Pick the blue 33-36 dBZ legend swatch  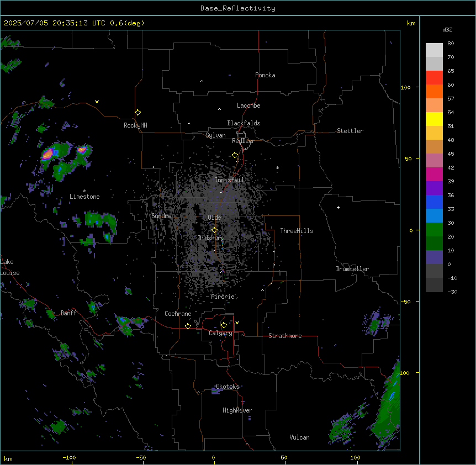pos(434,202)
